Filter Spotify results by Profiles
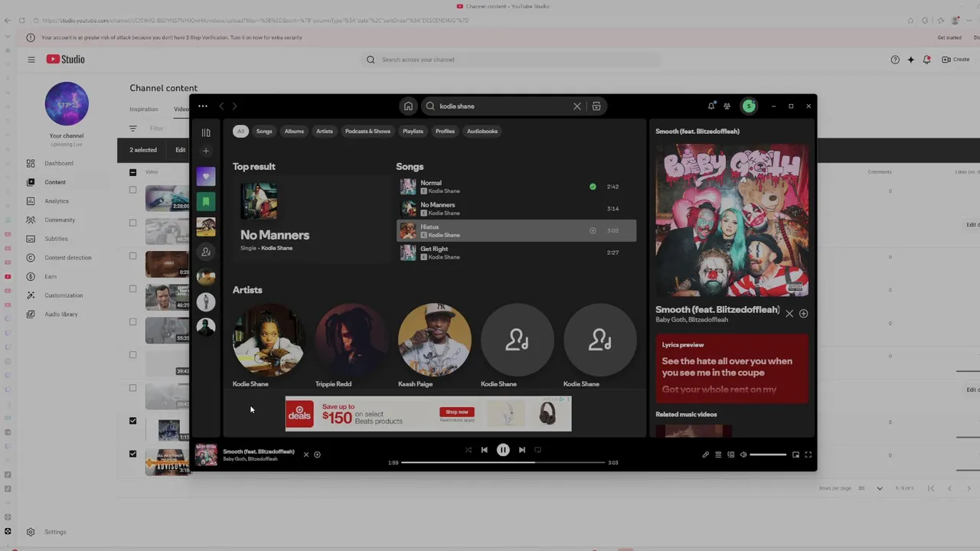This screenshot has width=980, height=551. tap(445, 132)
